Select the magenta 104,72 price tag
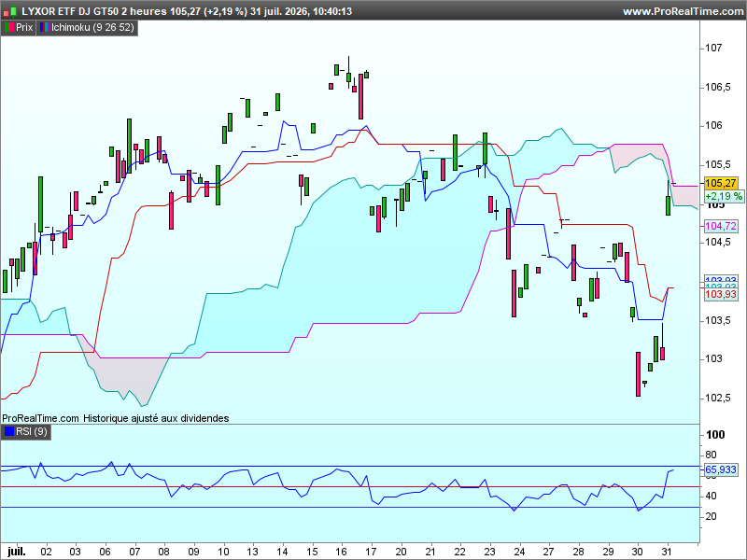 point(720,226)
